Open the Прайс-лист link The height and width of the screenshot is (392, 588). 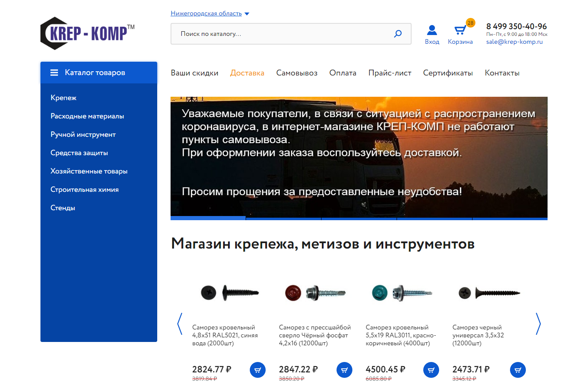pos(389,73)
